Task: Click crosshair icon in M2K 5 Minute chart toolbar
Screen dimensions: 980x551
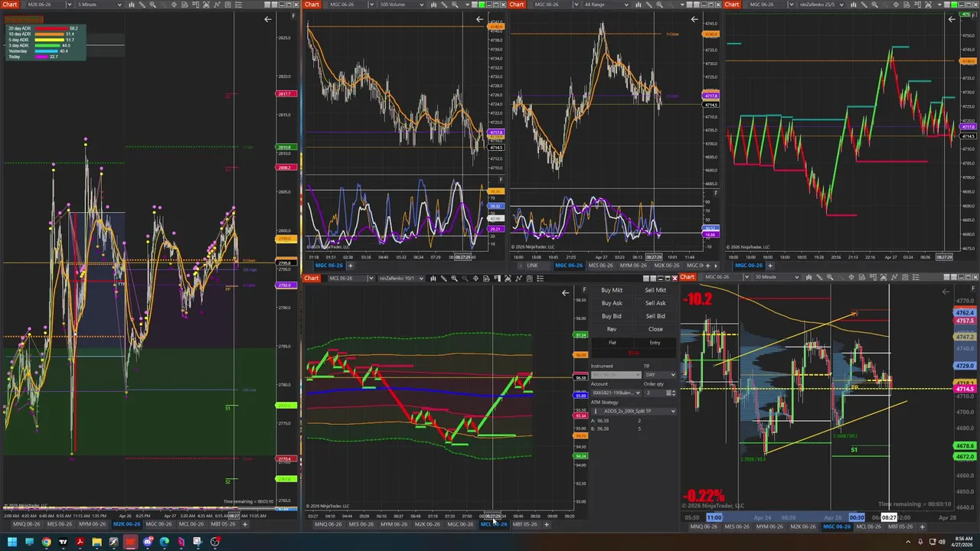Action: 174,5
